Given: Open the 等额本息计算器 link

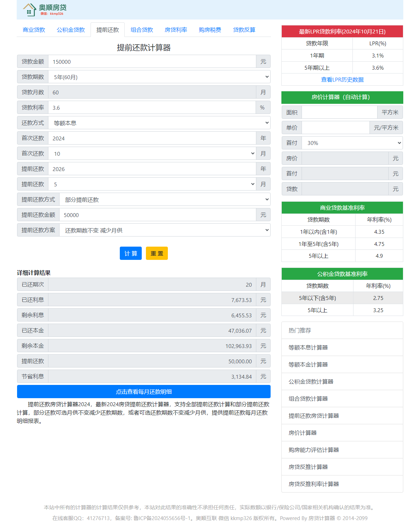Looking at the screenshot, I should [308, 348].
